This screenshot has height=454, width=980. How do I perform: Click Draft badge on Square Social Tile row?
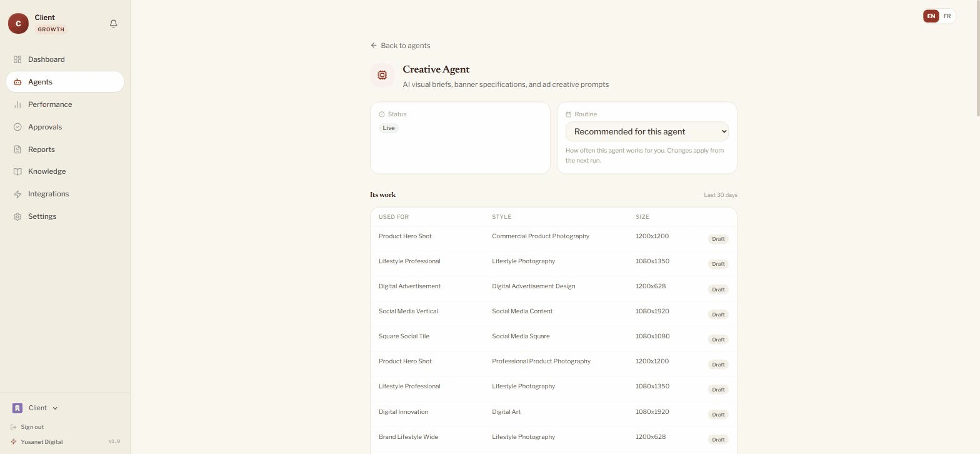[x=718, y=340]
